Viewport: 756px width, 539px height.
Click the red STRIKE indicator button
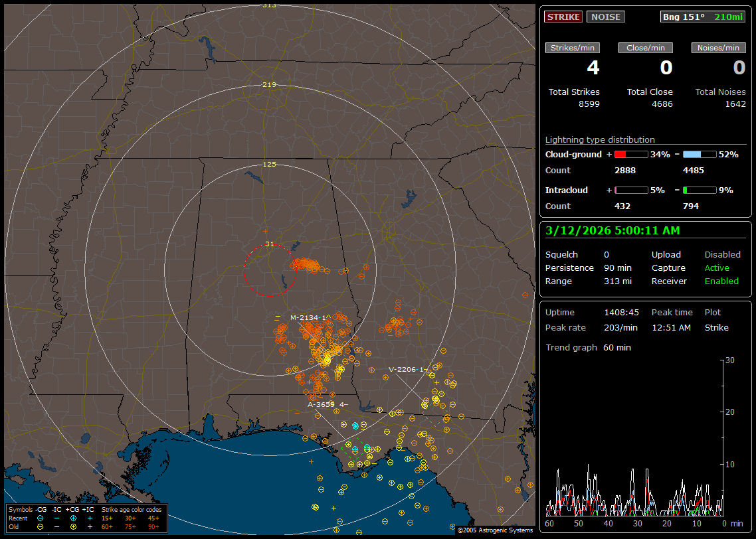563,17
